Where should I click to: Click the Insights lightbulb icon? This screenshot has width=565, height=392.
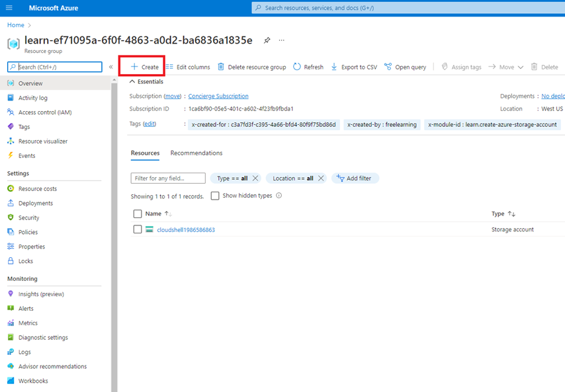(x=11, y=294)
